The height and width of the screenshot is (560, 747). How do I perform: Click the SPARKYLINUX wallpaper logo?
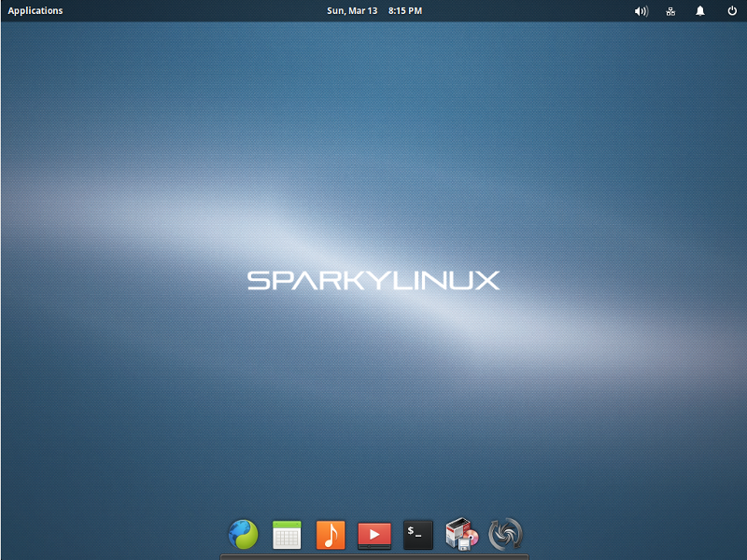pos(373,281)
